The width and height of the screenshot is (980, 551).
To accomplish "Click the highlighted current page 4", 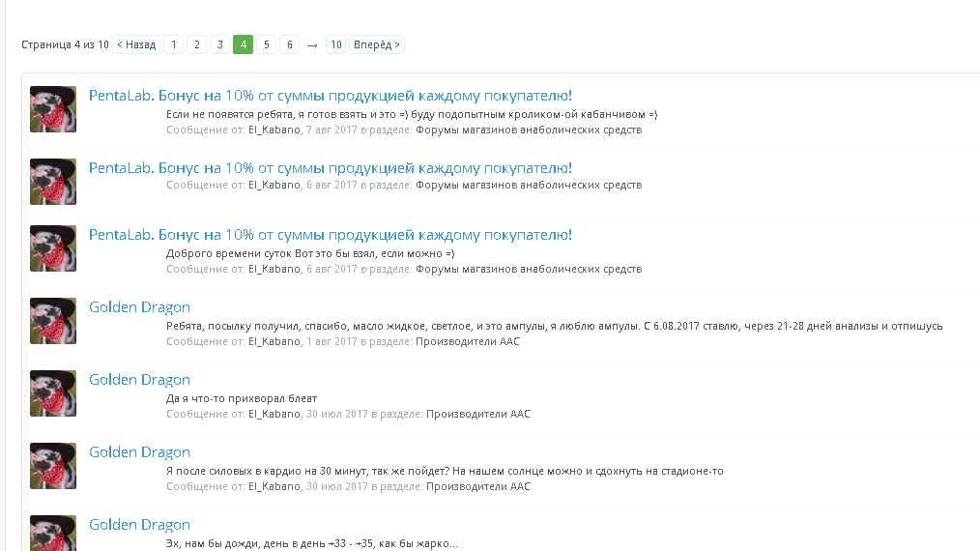I will pos(243,44).
